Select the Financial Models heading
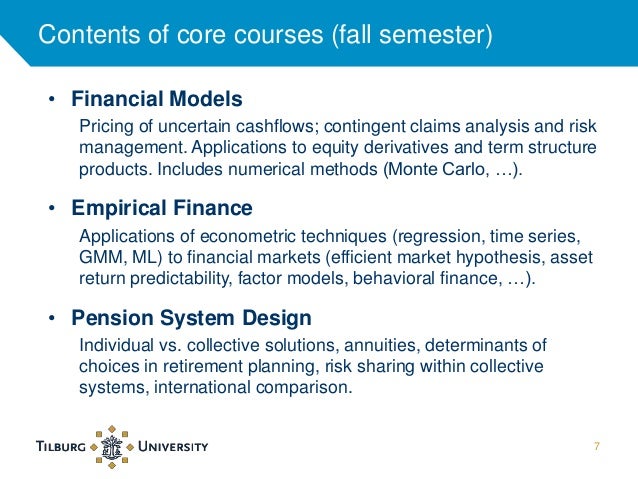 (157, 99)
